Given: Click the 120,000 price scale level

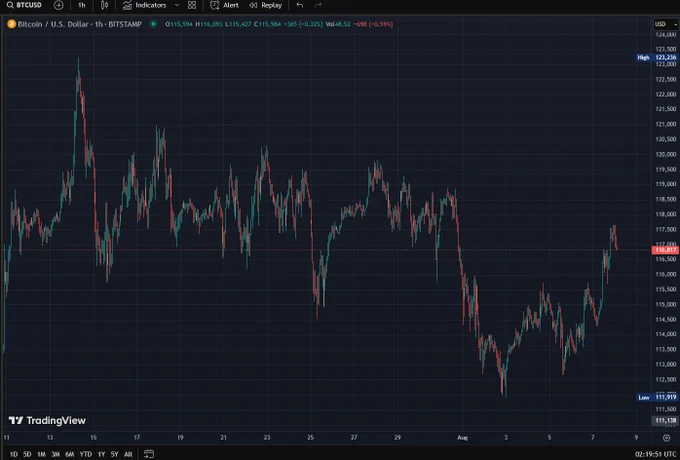Looking at the screenshot, I should pyautogui.click(x=666, y=154).
